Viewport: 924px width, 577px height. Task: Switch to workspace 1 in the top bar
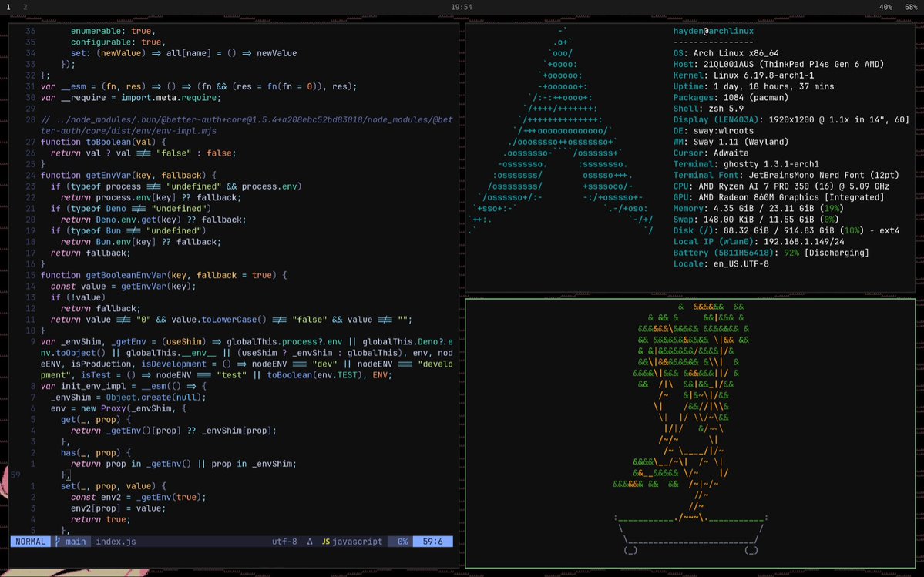coord(8,7)
